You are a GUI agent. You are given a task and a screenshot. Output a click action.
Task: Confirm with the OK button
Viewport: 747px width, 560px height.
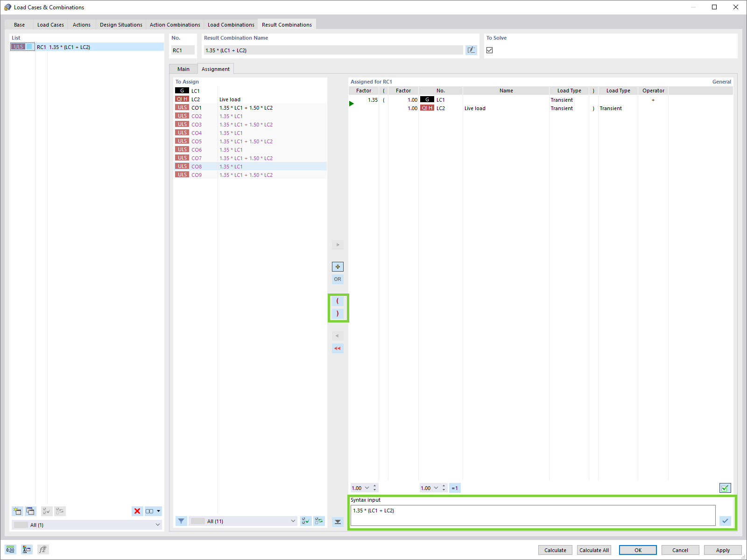pos(638,550)
